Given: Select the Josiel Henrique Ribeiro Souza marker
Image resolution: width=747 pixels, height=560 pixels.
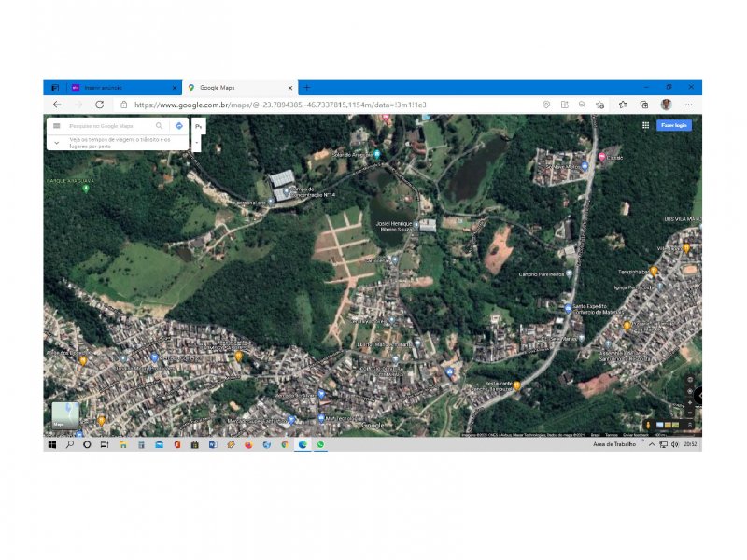Looking at the screenshot, I should coord(416,225).
